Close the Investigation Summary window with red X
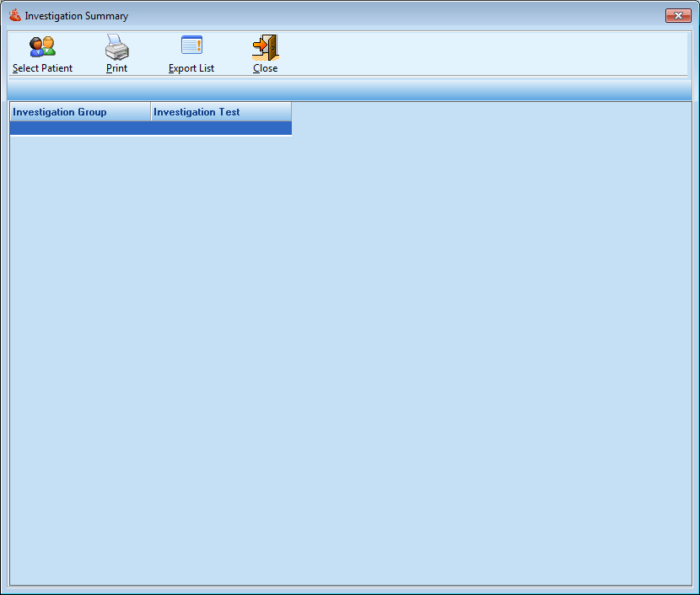The image size is (700, 595). tap(678, 15)
